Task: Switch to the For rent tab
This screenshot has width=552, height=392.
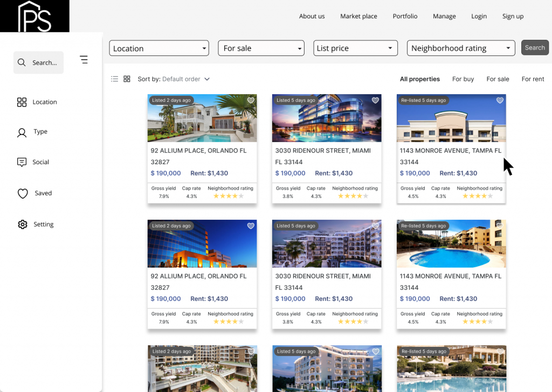Action: pos(533,79)
